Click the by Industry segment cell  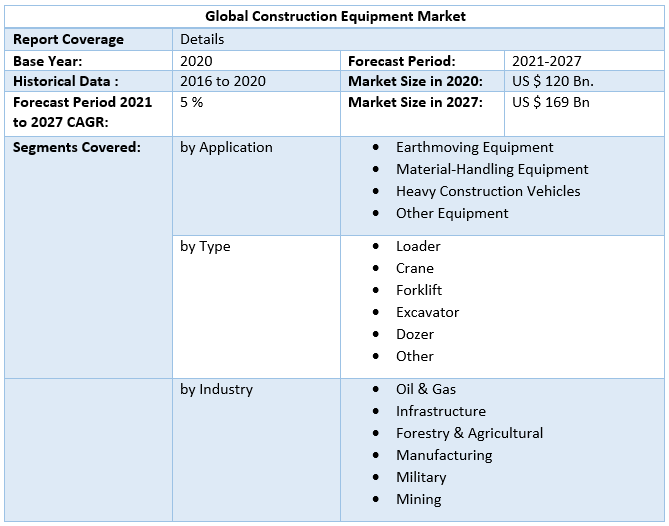point(216,389)
